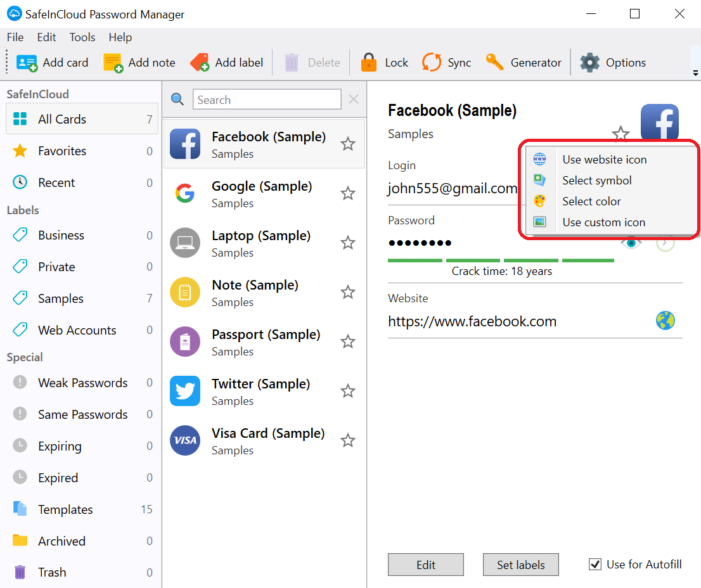The width and height of the screenshot is (701, 588).
Task: Open the Edit menu
Action: click(x=46, y=37)
